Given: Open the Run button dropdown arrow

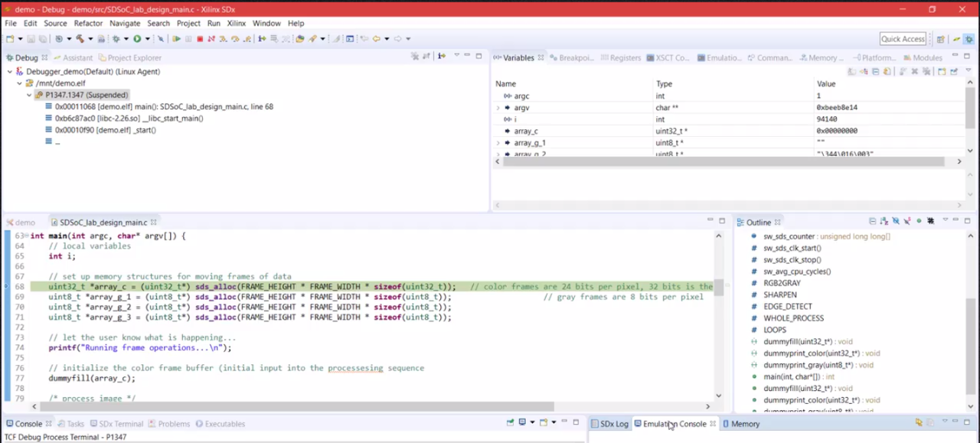Looking at the screenshot, I should click(x=147, y=38).
